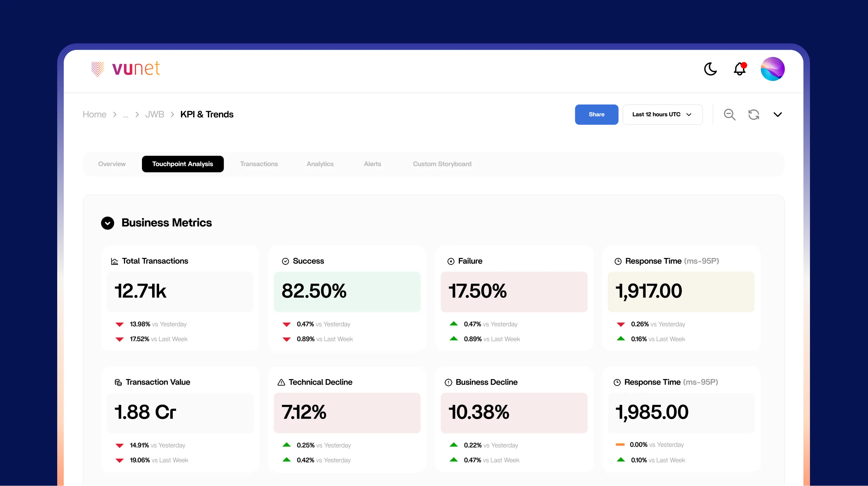Refresh the dashboard with the refresh icon
This screenshot has height=486, width=868.
coord(754,115)
